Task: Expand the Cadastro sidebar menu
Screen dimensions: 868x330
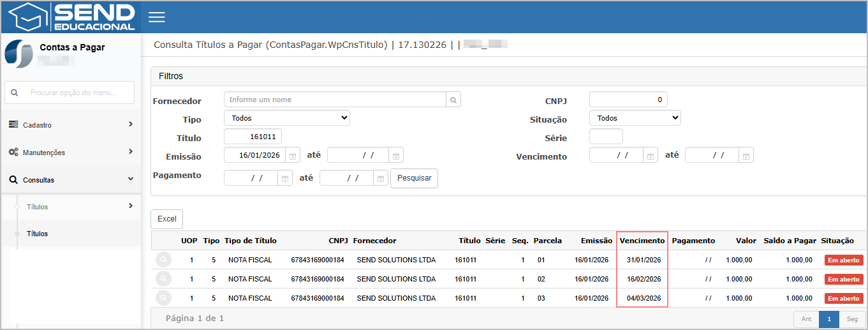Action: (x=70, y=125)
